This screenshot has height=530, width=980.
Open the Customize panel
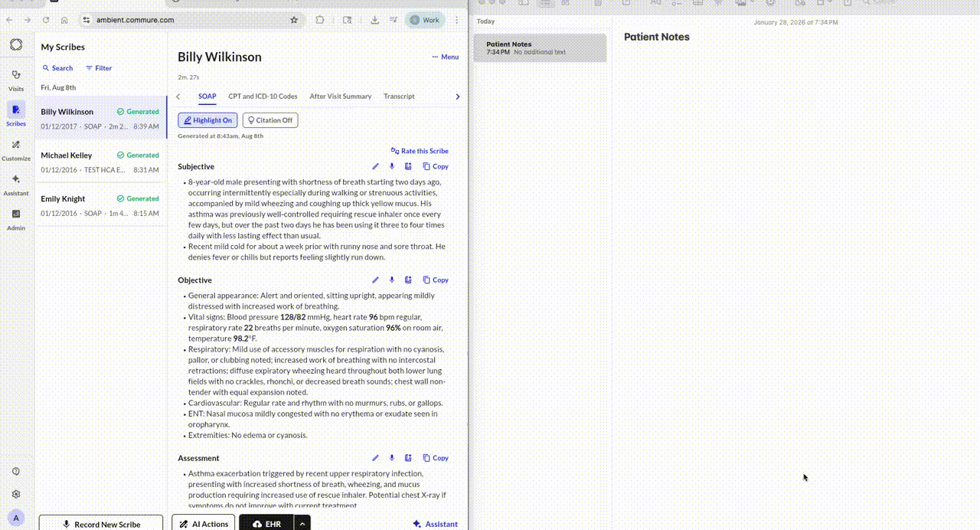[15, 149]
